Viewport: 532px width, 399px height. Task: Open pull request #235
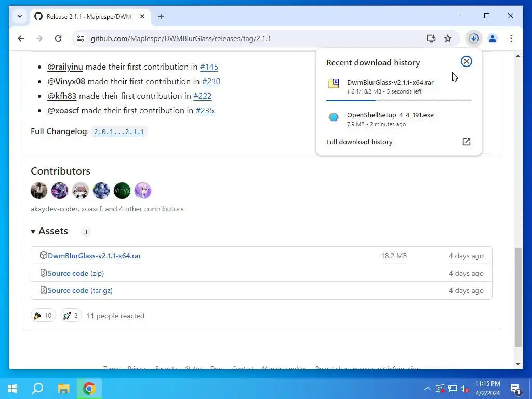point(205,111)
